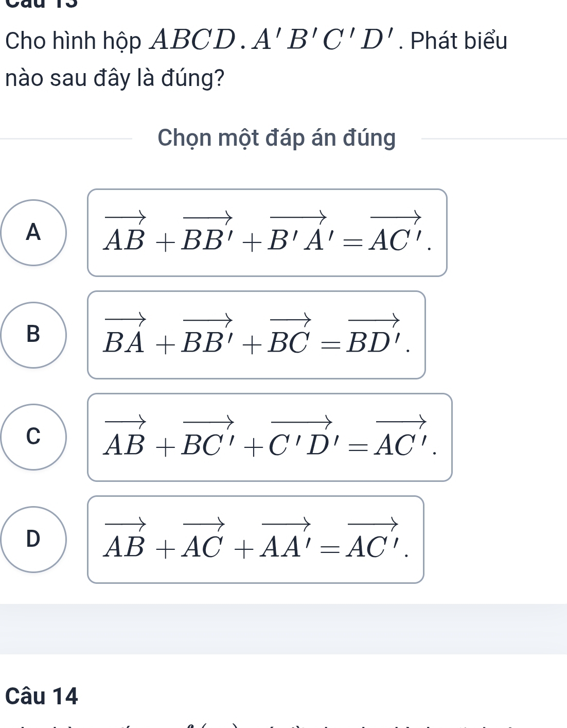
Task: Choose the C option circle
Action: tap(33, 437)
